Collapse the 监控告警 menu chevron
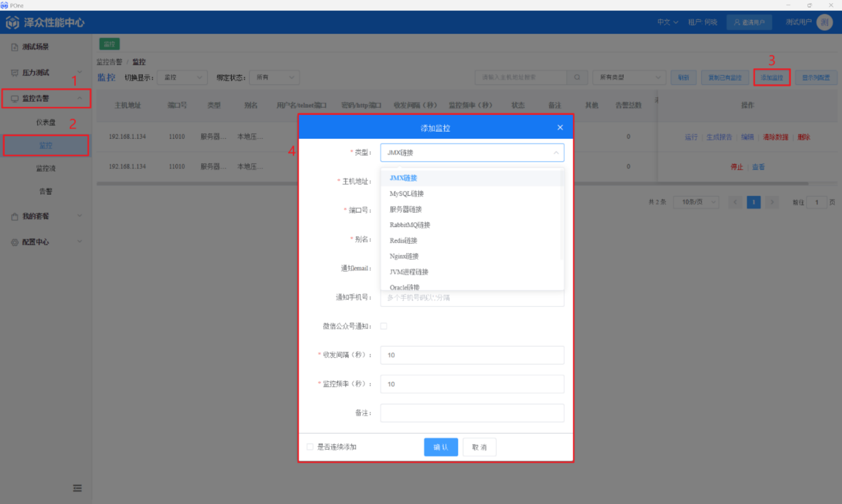The width and height of the screenshot is (842, 504). pos(79,98)
